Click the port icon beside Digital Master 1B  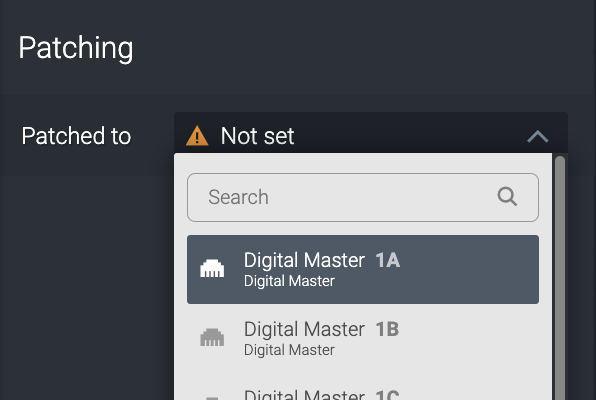coord(212,337)
